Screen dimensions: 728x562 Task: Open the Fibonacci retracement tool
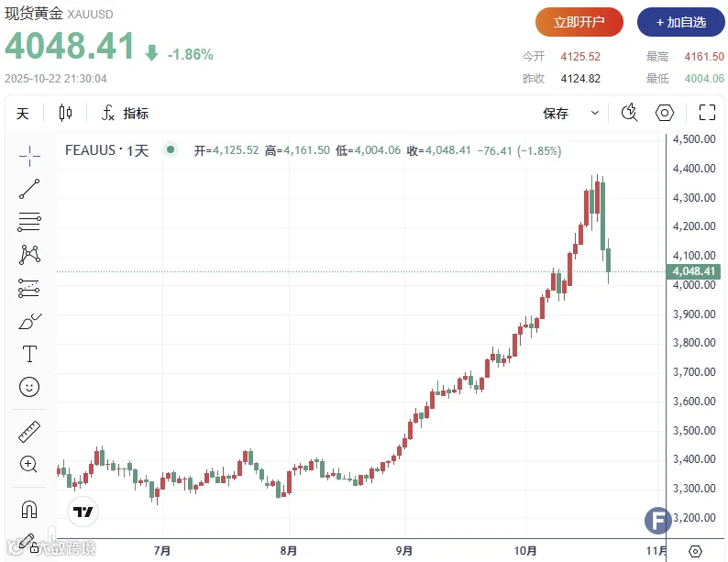(x=29, y=222)
